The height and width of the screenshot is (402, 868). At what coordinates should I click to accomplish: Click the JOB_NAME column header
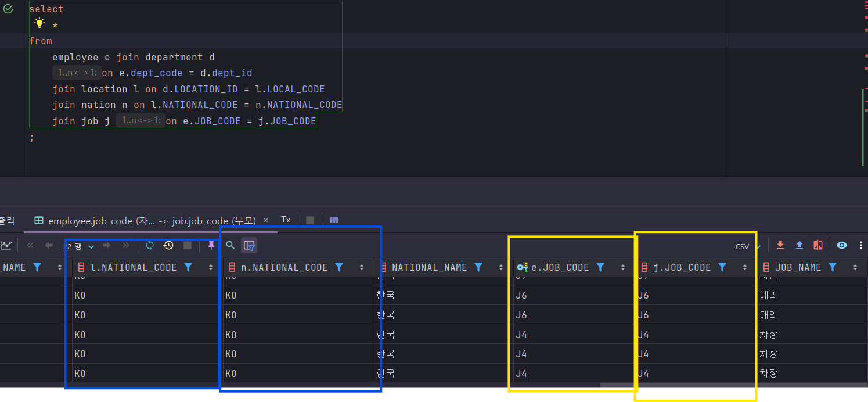click(812, 267)
